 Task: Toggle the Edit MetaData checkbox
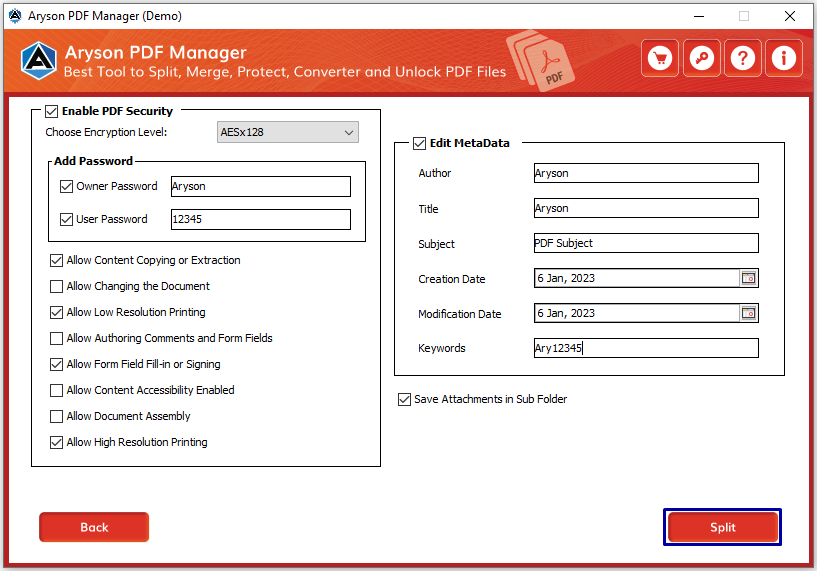(x=419, y=143)
